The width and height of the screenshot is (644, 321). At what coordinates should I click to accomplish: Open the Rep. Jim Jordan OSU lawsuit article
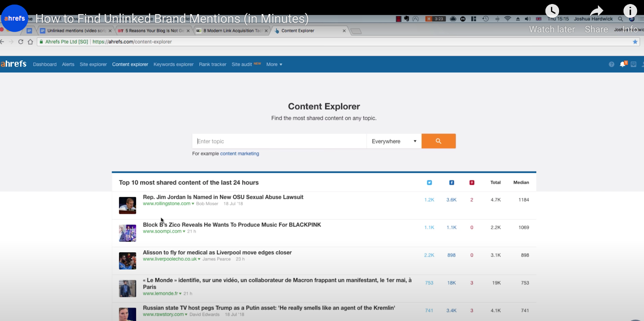[x=223, y=197]
